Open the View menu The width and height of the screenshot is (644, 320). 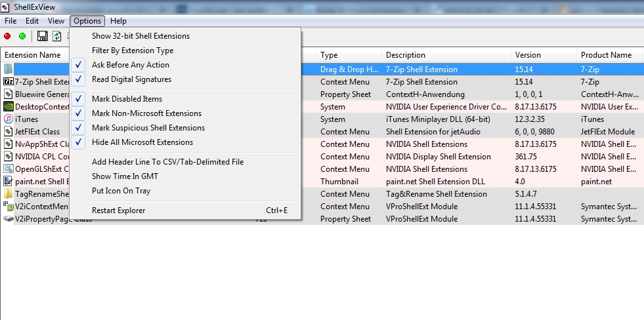tap(56, 21)
